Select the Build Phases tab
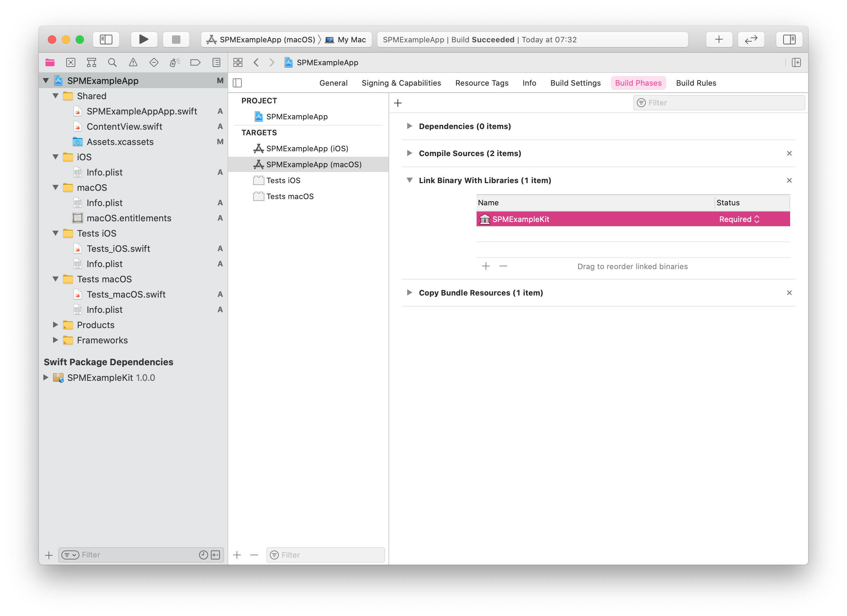The width and height of the screenshot is (847, 616). pos(638,83)
